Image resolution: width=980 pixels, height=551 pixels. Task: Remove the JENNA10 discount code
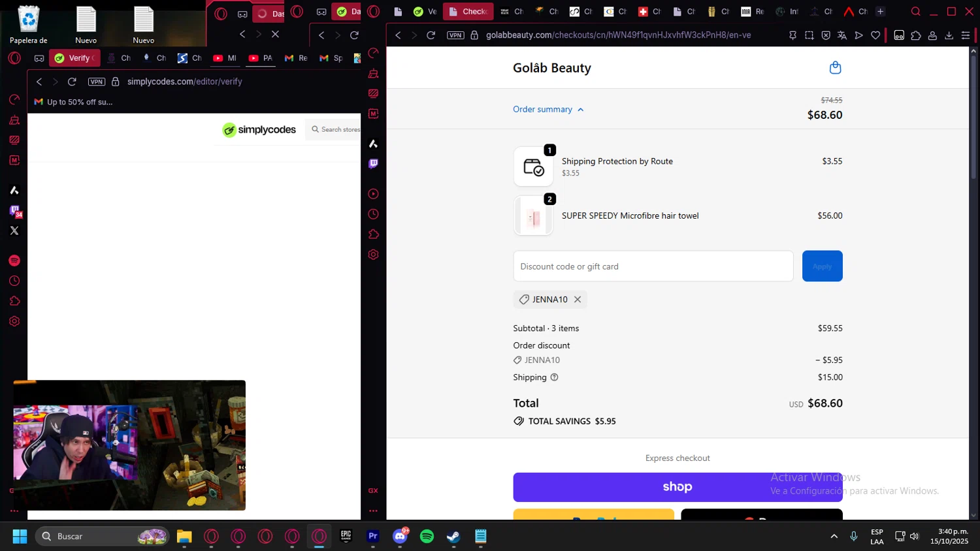578,300
